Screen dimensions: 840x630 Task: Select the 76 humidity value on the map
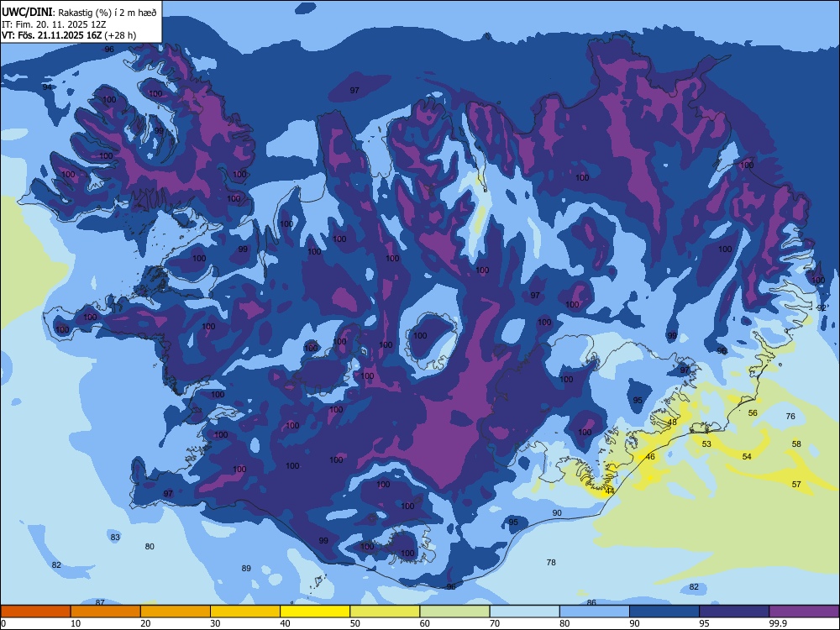pyautogui.click(x=790, y=417)
